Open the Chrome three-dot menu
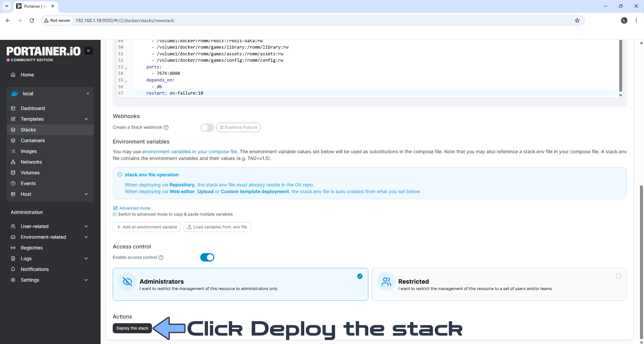The height and width of the screenshot is (344, 644). (x=636, y=20)
